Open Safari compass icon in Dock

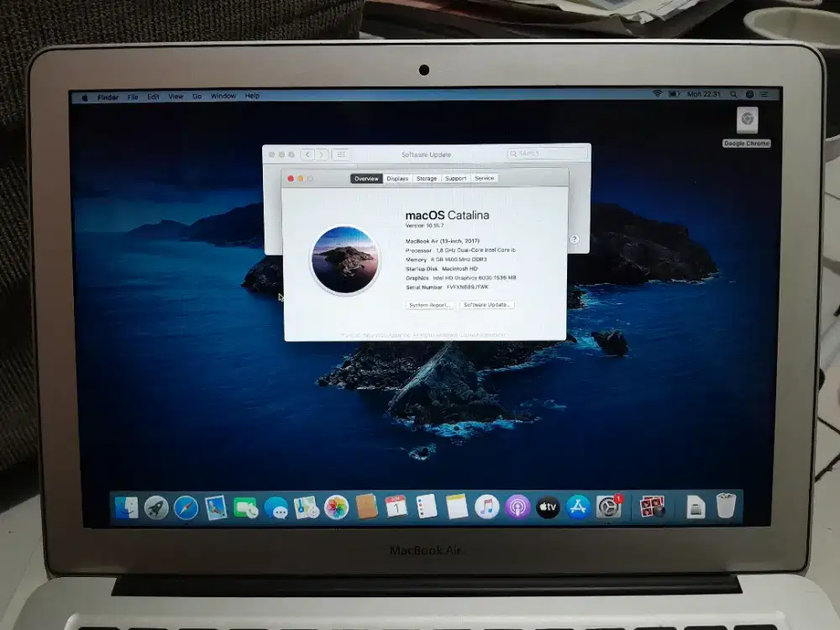click(186, 507)
